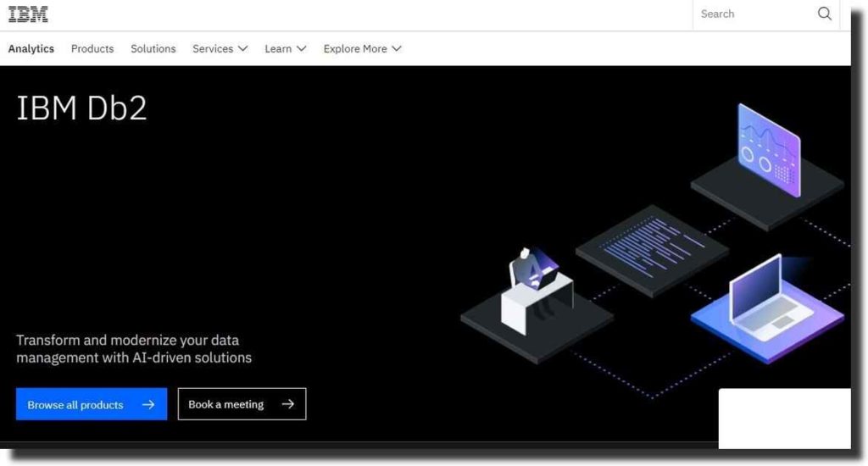Click the IBM Db2 heading
The image size is (868, 466).
coord(82,108)
